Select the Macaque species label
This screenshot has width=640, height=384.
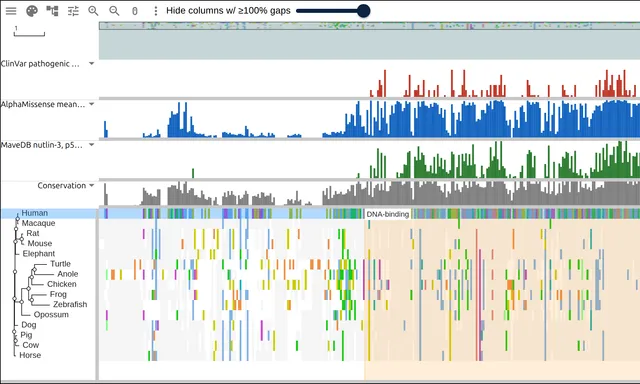point(38,223)
